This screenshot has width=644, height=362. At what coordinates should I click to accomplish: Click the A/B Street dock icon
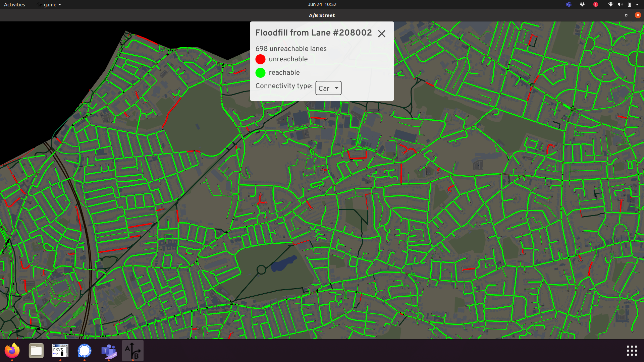133,351
